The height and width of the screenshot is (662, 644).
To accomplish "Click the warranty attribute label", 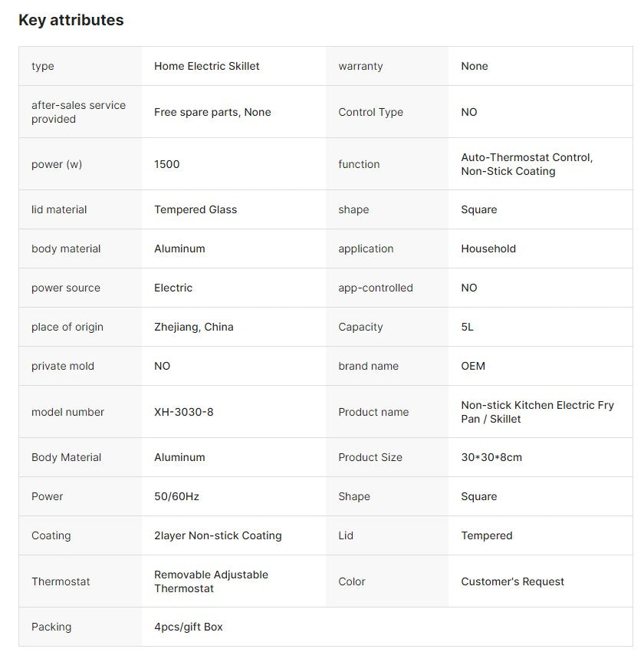I will 360,66.
